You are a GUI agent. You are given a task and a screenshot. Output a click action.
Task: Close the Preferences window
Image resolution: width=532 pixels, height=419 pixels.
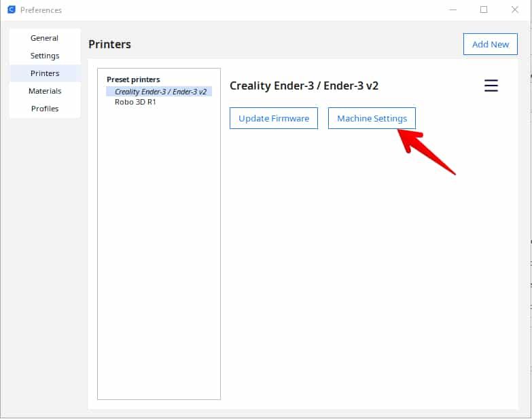515,10
